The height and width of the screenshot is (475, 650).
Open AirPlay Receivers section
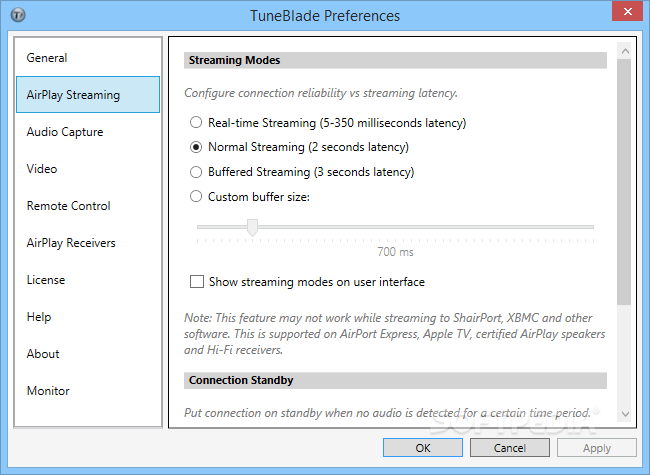pos(88,242)
